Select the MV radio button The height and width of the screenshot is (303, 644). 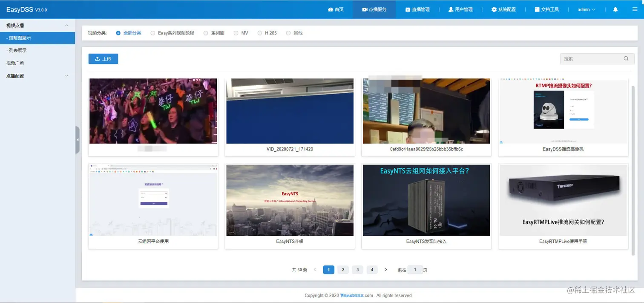click(236, 33)
